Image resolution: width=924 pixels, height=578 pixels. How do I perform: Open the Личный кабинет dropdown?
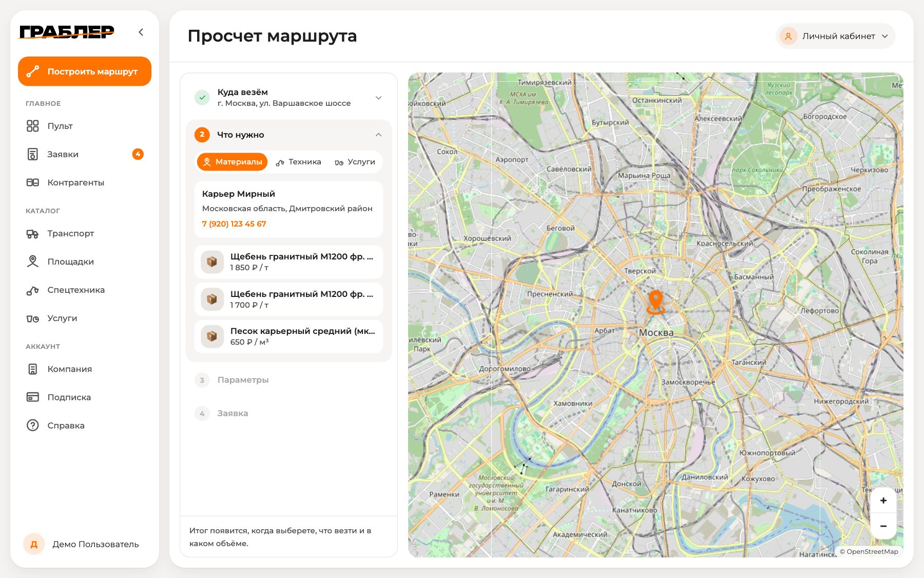(836, 36)
